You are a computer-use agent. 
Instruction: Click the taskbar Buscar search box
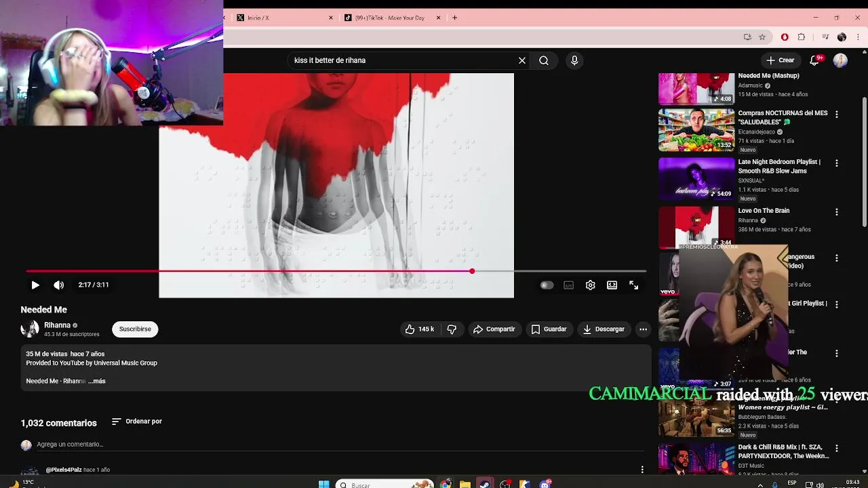click(384, 484)
